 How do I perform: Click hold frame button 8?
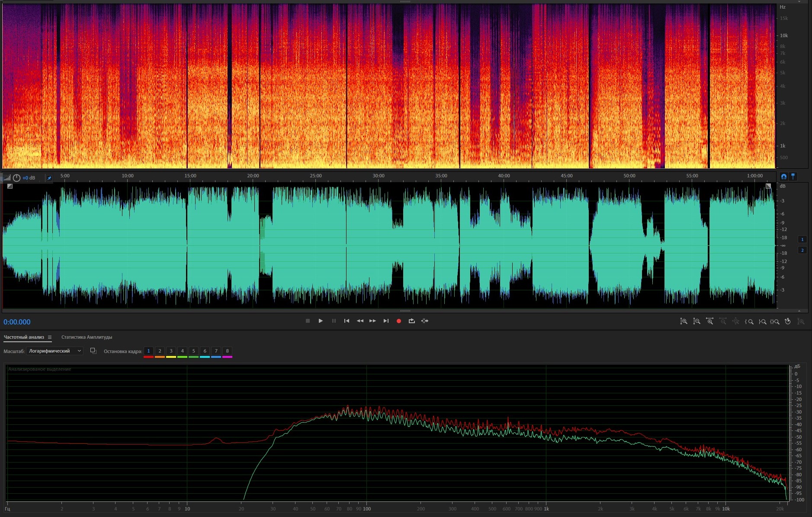pyautogui.click(x=227, y=351)
